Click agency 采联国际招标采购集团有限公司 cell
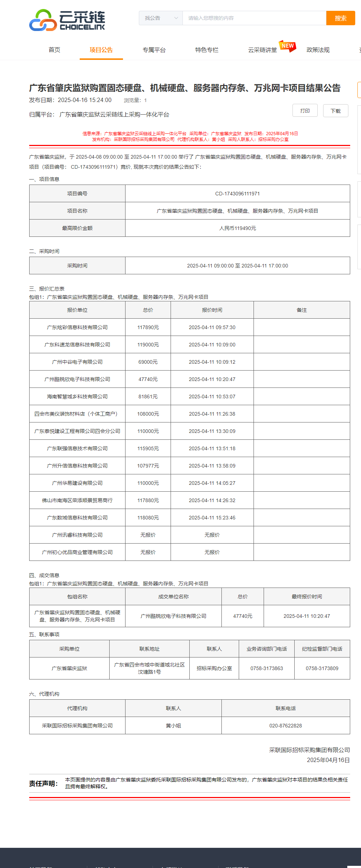Image resolution: width=361 pixels, height=868 pixels. [77, 726]
